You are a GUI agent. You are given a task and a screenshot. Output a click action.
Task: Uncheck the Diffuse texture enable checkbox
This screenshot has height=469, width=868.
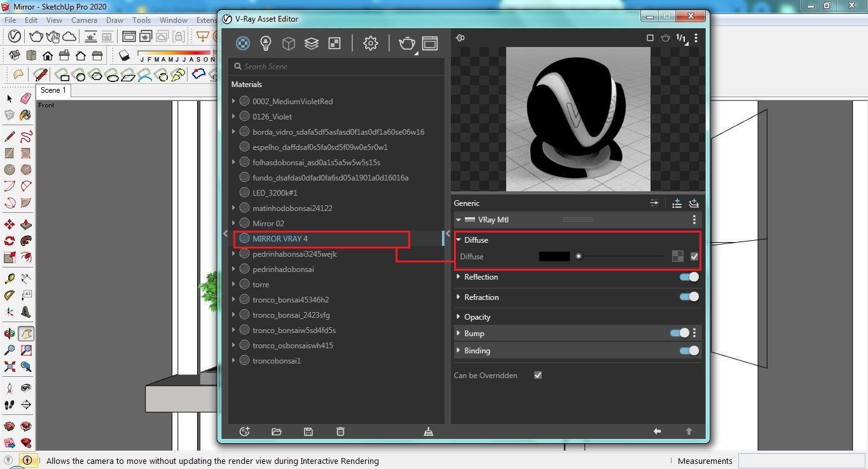pos(694,257)
